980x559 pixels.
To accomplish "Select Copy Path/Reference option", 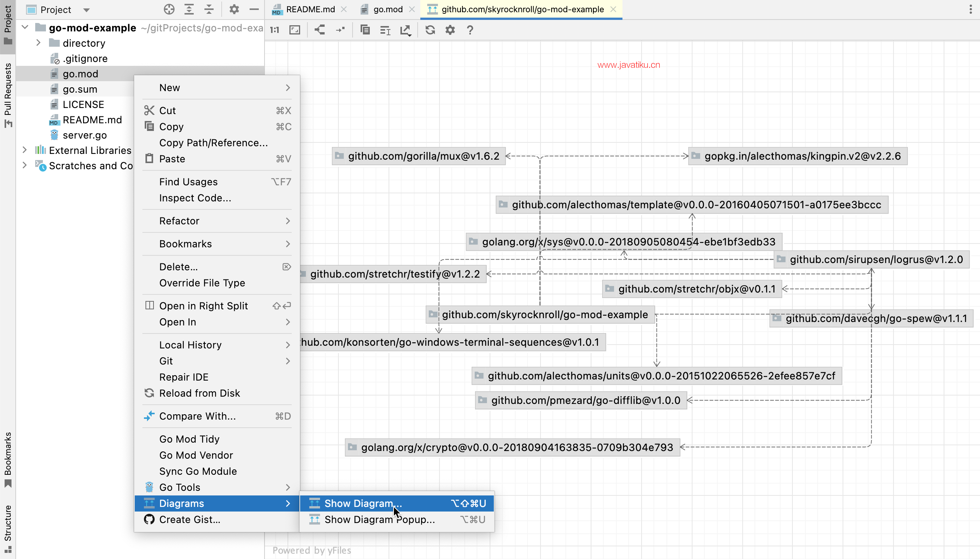I will point(217,143).
